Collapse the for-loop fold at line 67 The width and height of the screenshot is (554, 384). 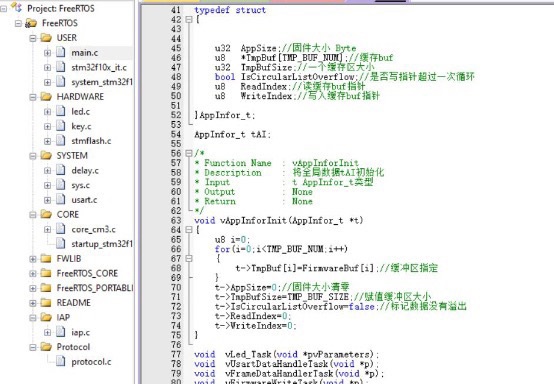pyautogui.click(x=189, y=259)
